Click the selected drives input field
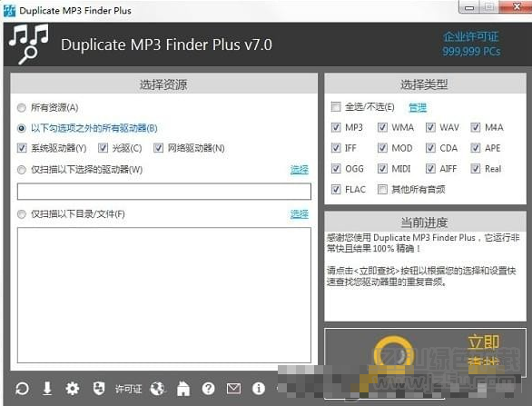This screenshot has width=532, height=406. (x=164, y=192)
